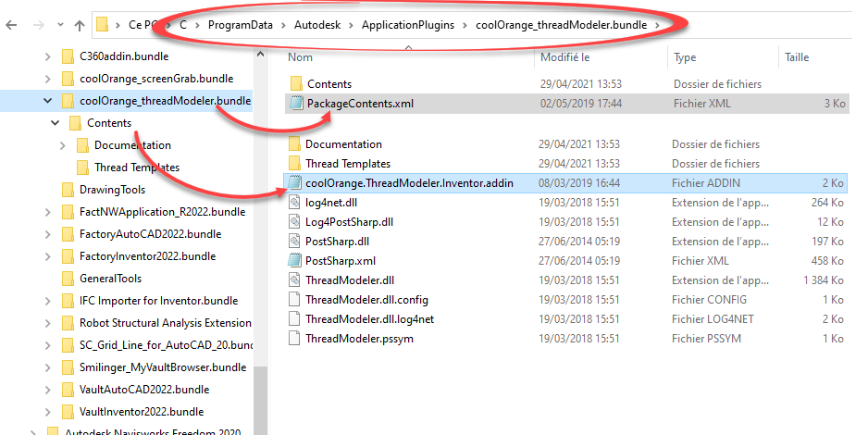Click the PackageContents.xml file icon
This screenshot has height=435, width=868.
click(295, 104)
